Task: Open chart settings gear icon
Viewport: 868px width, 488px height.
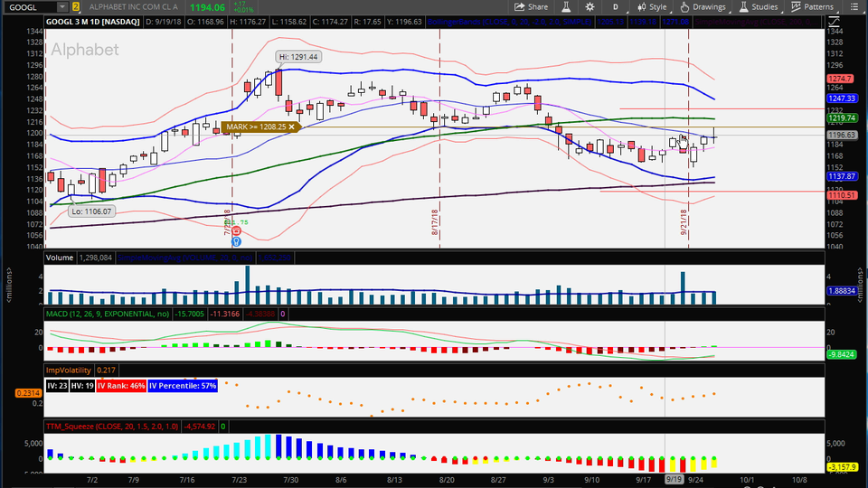Action: pyautogui.click(x=589, y=6)
